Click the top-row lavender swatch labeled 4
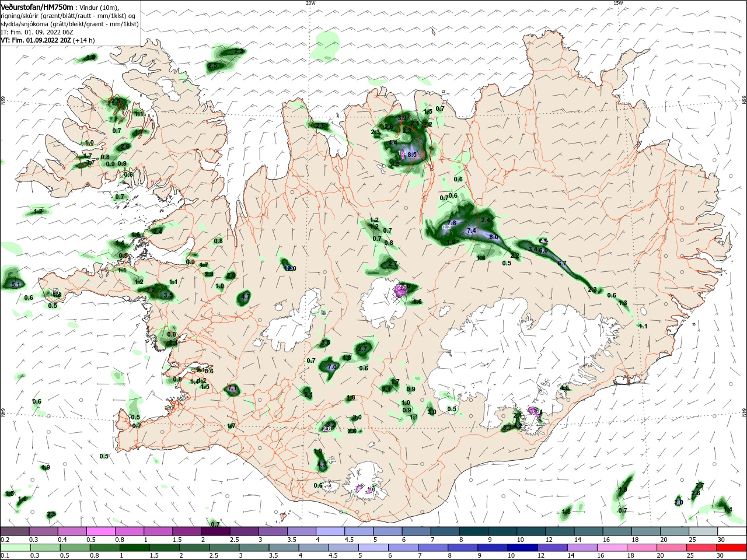 tap(330, 531)
